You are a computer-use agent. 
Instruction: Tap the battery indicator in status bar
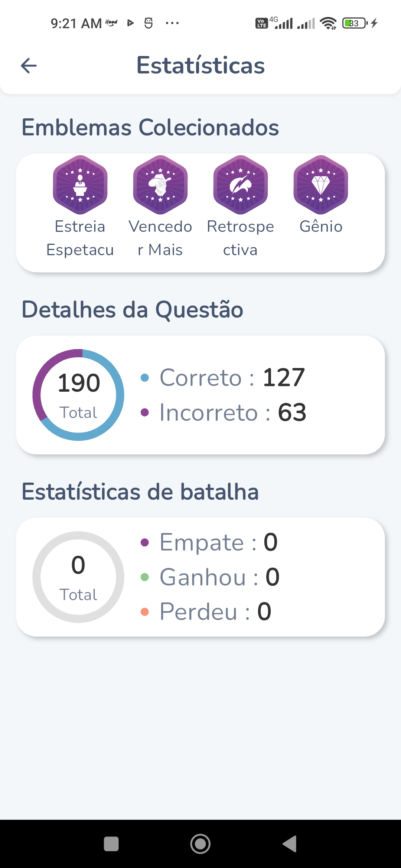click(x=355, y=23)
